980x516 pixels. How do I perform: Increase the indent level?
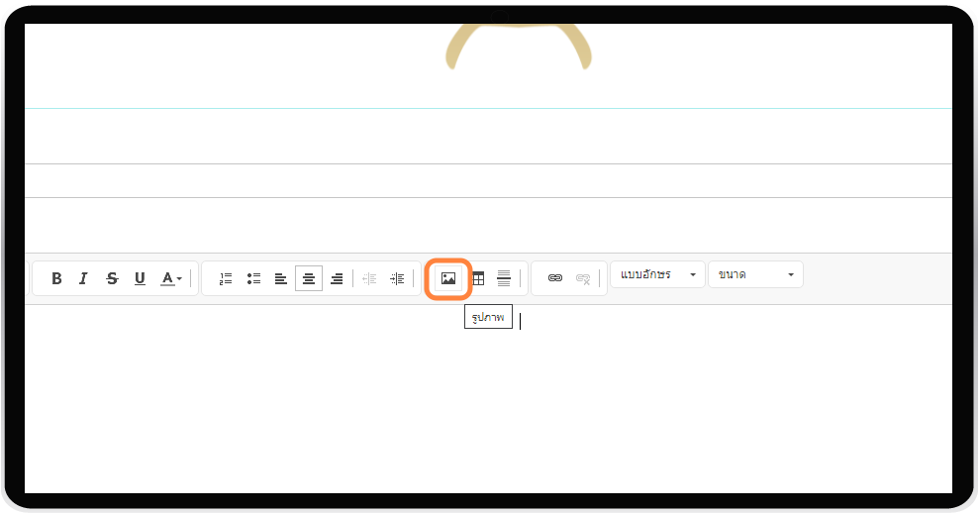397,278
